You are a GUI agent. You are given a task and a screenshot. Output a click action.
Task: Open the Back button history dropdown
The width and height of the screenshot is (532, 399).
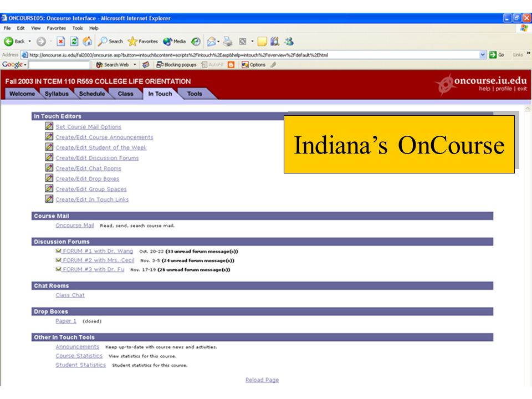click(x=30, y=42)
